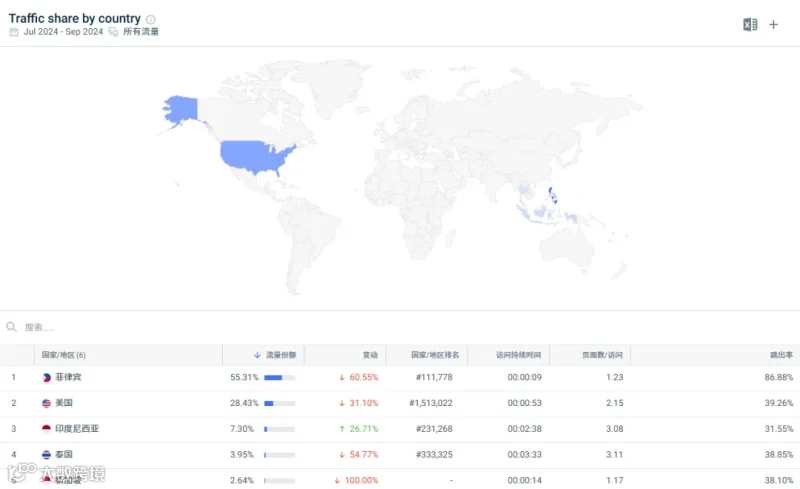800x489 pixels.
Task: Sort by the 流量份额 column arrow
Action: click(x=257, y=355)
